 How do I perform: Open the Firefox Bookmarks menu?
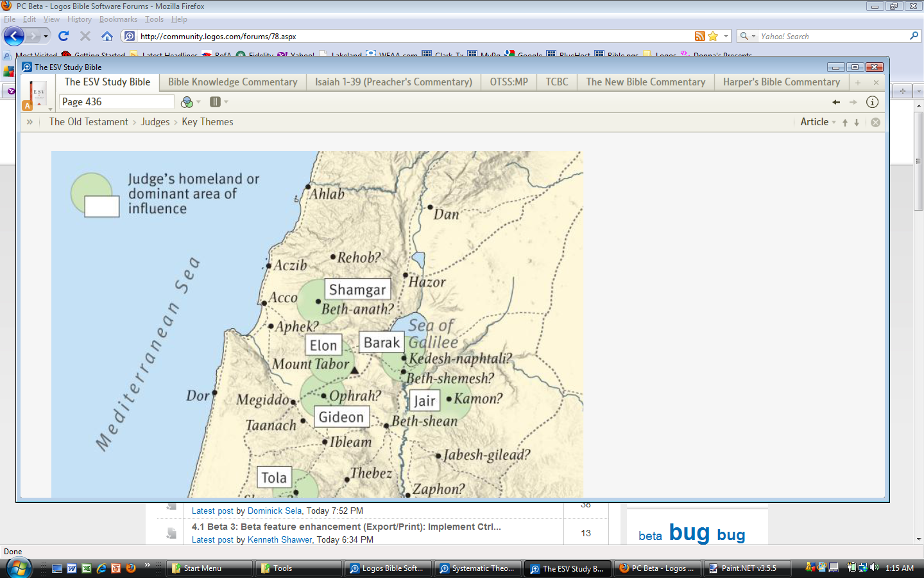(118, 19)
